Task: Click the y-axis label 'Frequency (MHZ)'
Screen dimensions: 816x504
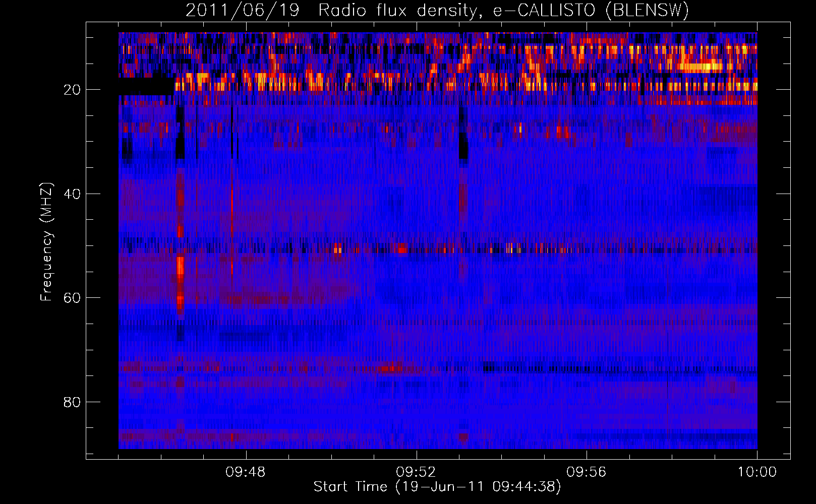Action: [x=46, y=242]
